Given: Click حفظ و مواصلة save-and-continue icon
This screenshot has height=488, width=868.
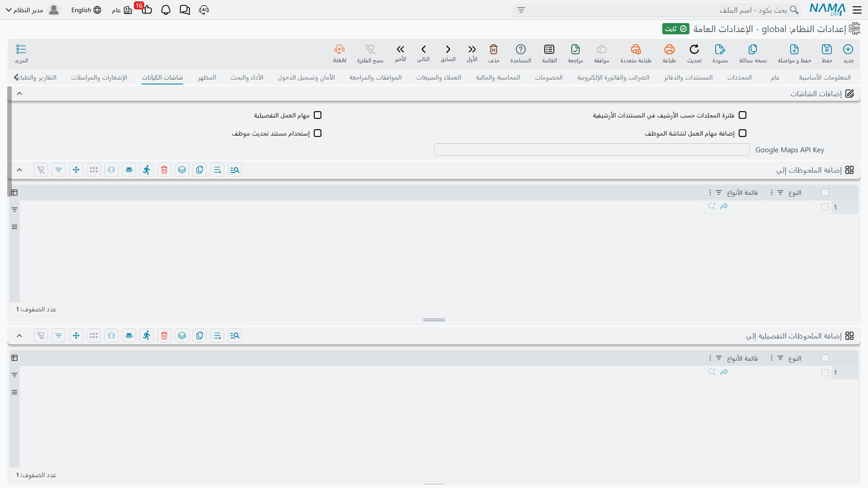Looking at the screenshot, I should [794, 49].
